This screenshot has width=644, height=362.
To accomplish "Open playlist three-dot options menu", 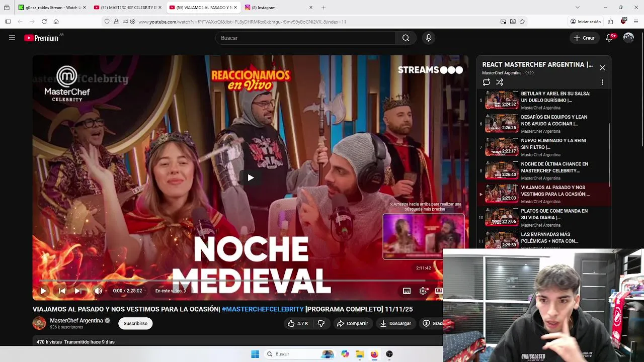I will click(x=602, y=82).
